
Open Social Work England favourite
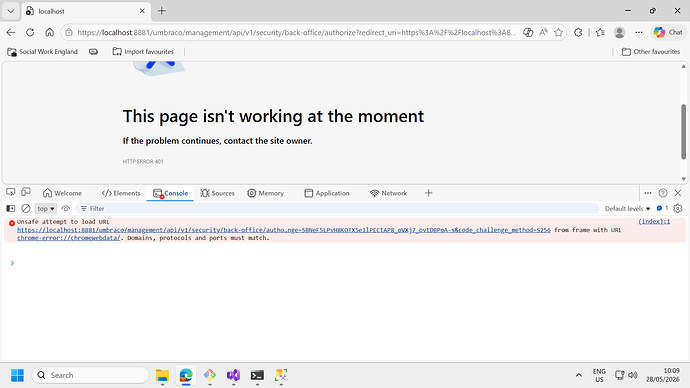[43, 51]
